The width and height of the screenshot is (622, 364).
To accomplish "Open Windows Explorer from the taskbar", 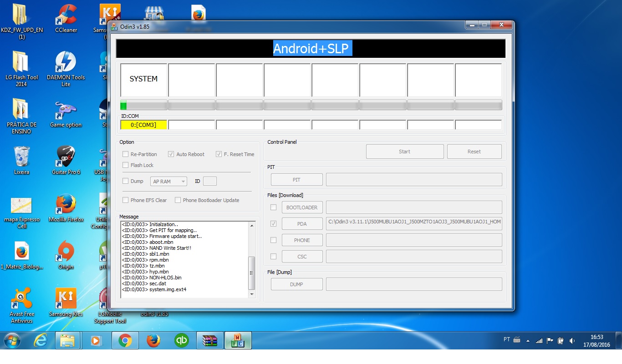I will (x=68, y=340).
